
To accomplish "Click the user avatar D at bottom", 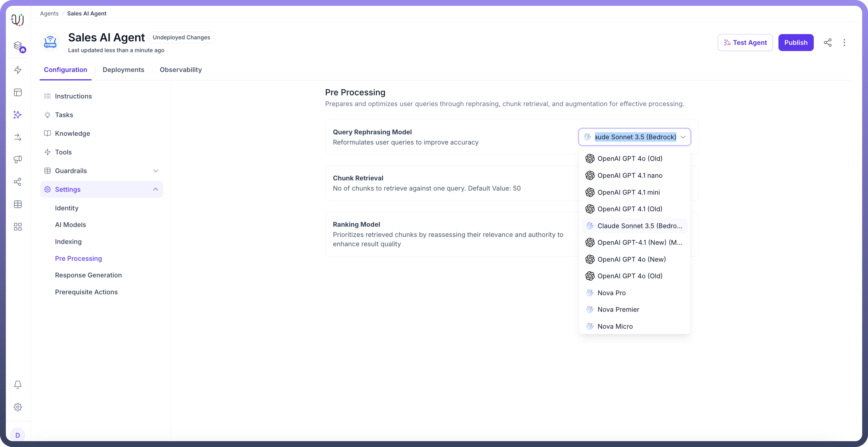I will pyautogui.click(x=18, y=435).
